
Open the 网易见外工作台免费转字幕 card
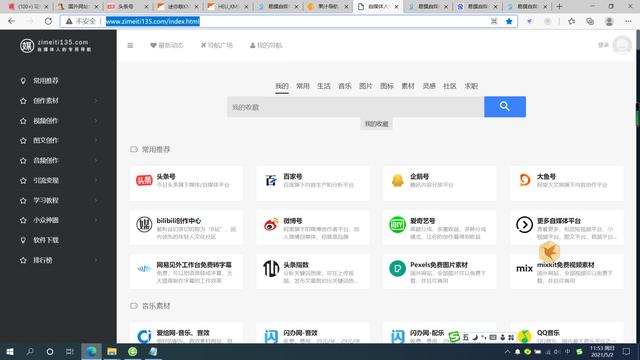tap(186, 271)
